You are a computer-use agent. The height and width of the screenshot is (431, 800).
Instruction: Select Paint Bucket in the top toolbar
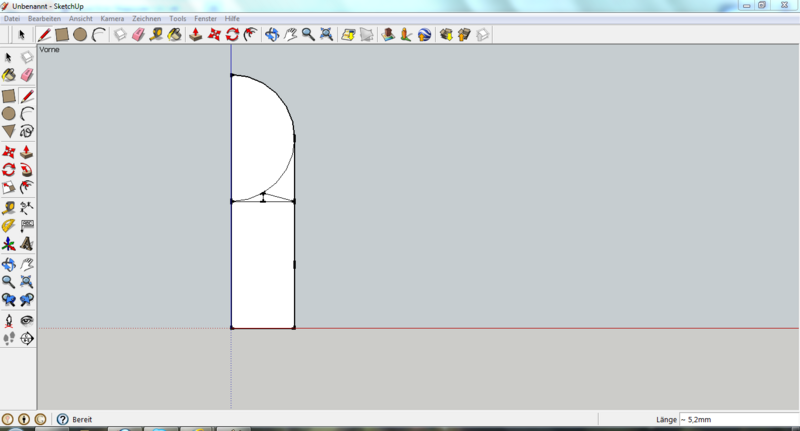coord(174,35)
